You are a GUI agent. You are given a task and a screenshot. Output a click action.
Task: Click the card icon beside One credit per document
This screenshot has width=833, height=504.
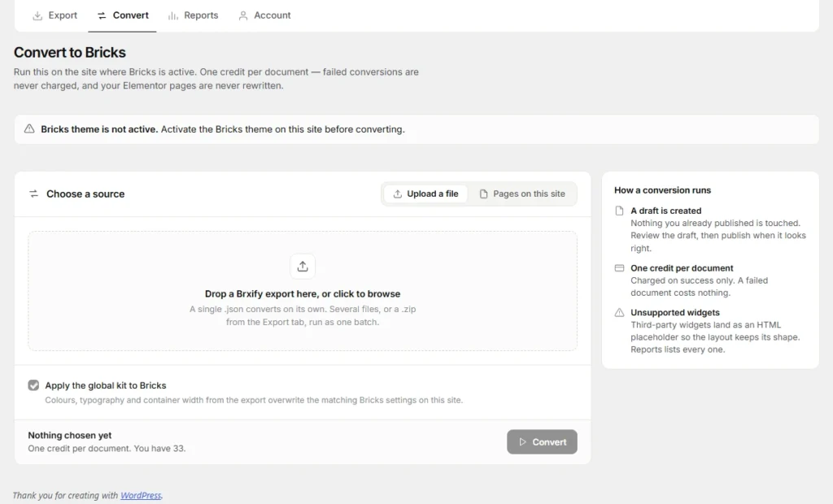[619, 268]
